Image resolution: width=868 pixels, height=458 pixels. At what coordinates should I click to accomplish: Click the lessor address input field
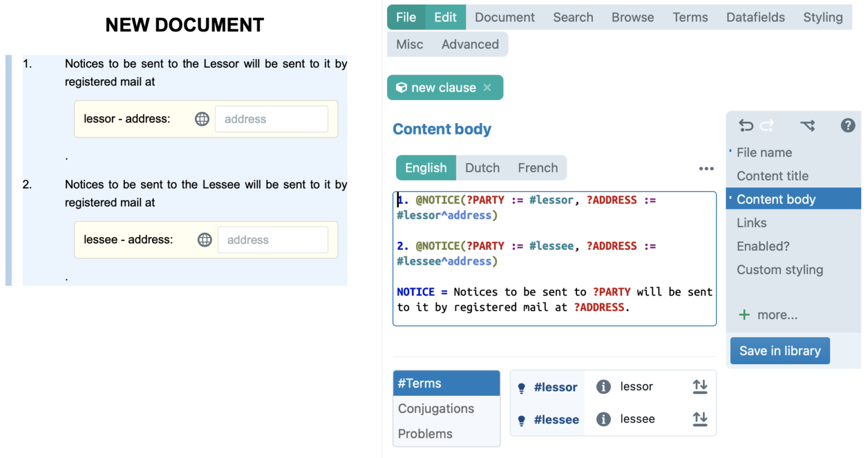tap(271, 119)
